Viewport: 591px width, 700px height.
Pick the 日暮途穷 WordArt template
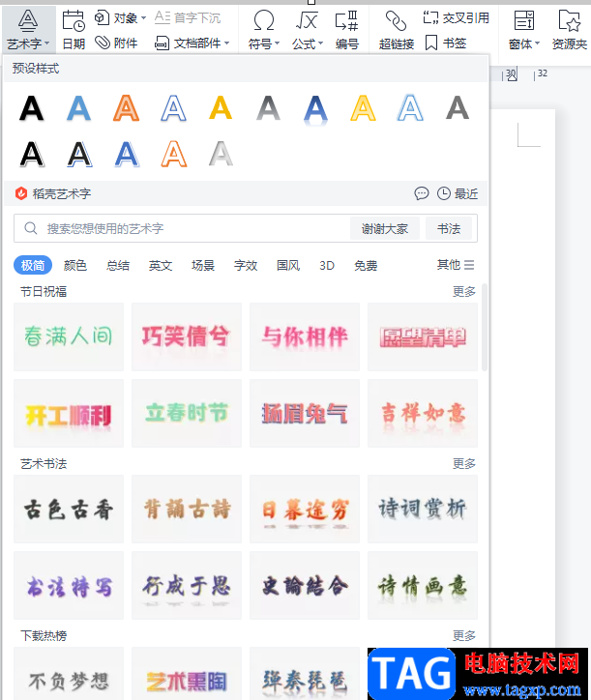[305, 509]
